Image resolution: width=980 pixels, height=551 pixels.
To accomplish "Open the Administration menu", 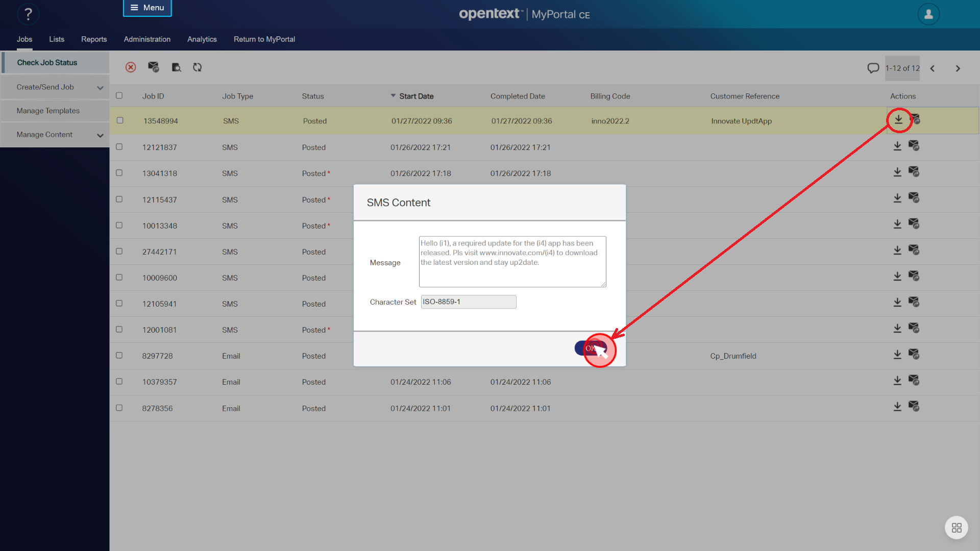I will point(147,39).
